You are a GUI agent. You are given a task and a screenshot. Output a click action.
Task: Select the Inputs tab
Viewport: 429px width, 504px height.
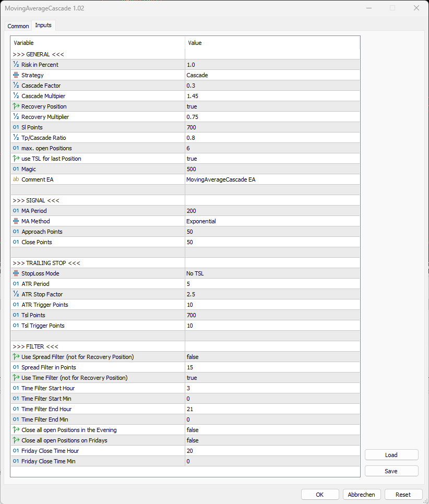pos(43,26)
